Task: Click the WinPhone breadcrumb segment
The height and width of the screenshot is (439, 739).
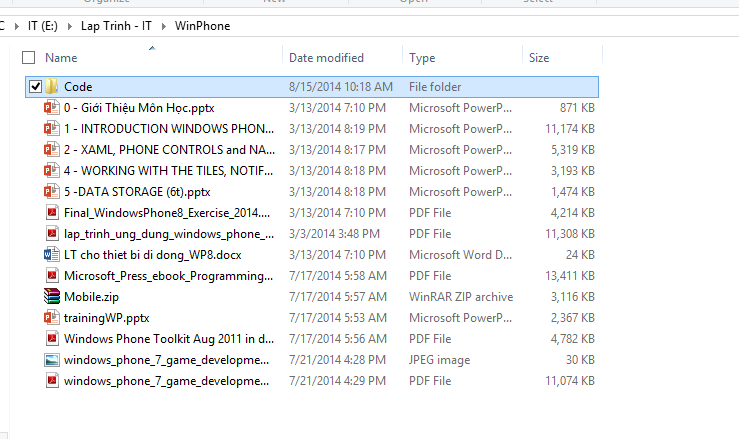Action: (203, 26)
